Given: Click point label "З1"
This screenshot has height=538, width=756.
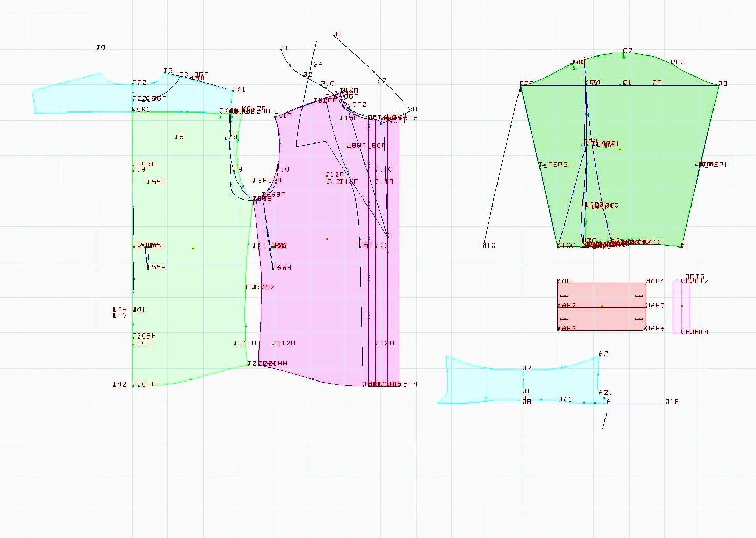Looking at the screenshot, I should [x=284, y=48].
